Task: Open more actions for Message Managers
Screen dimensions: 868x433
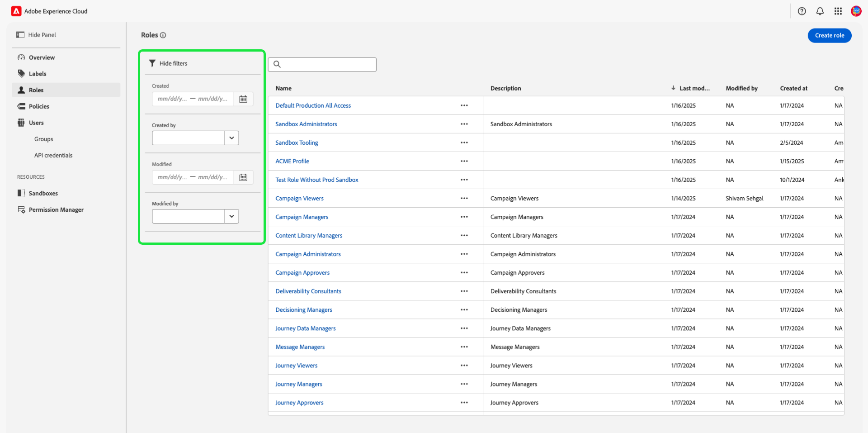Action: (464, 347)
